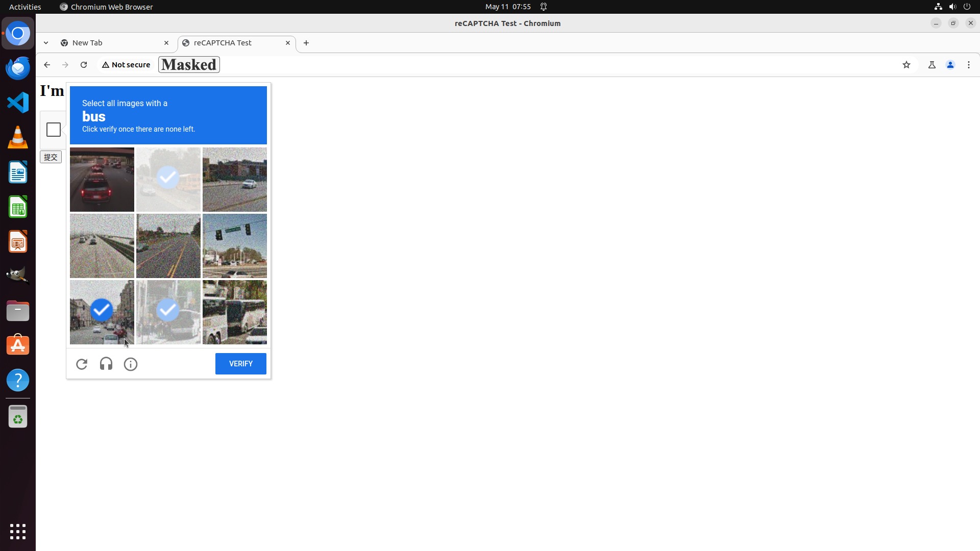
Task: Launch Thunderbird Mail from the dock
Action: coord(18,68)
